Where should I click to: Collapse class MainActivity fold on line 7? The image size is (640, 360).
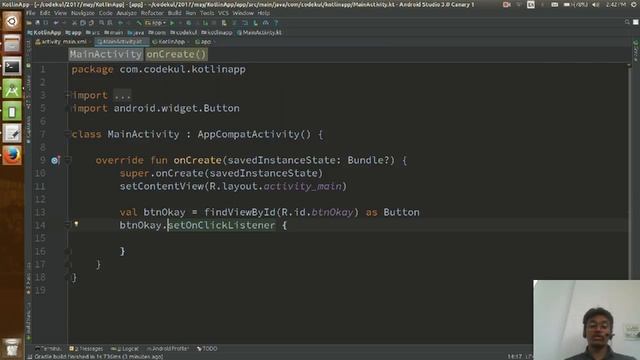68,134
